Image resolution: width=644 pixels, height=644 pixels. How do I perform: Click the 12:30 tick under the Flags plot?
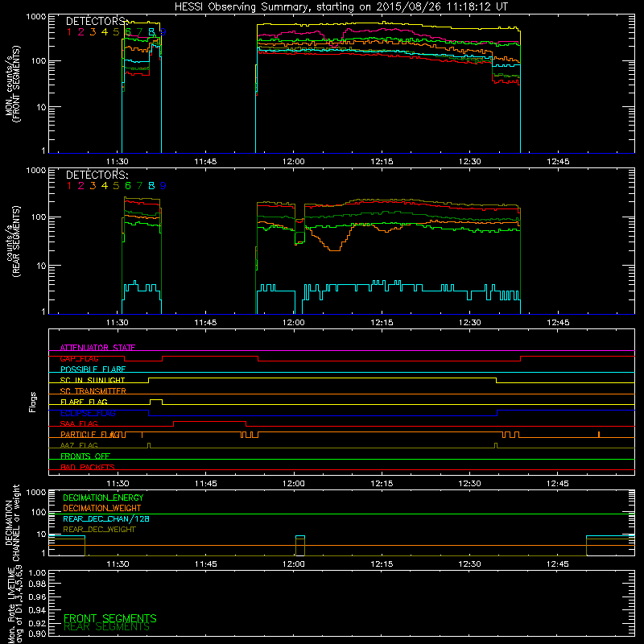point(469,484)
